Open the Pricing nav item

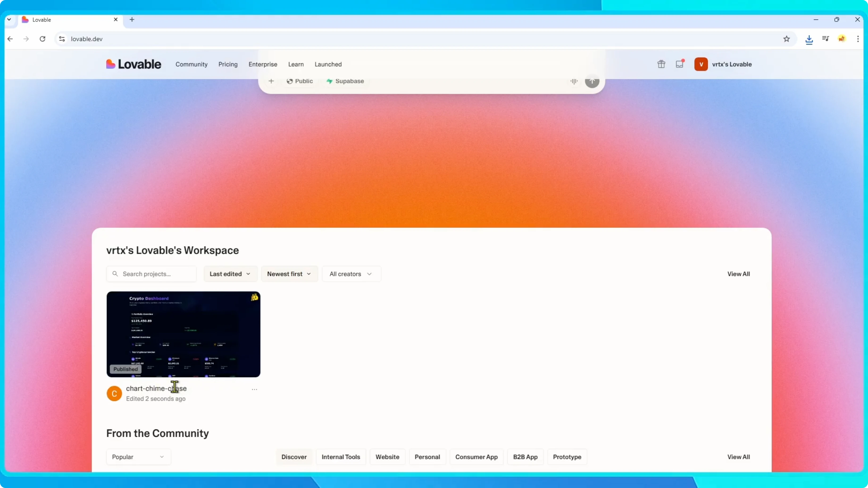pos(228,64)
